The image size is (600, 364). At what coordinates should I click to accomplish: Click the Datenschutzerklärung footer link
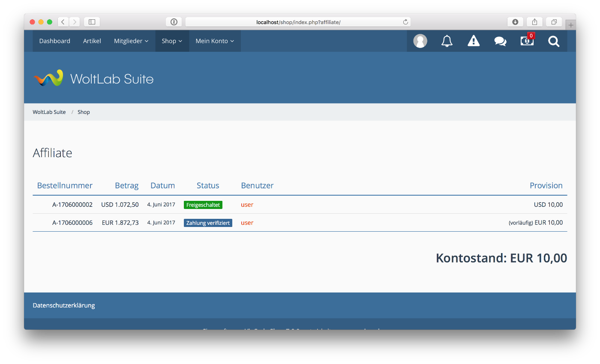pyautogui.click(x=64, y=305)
